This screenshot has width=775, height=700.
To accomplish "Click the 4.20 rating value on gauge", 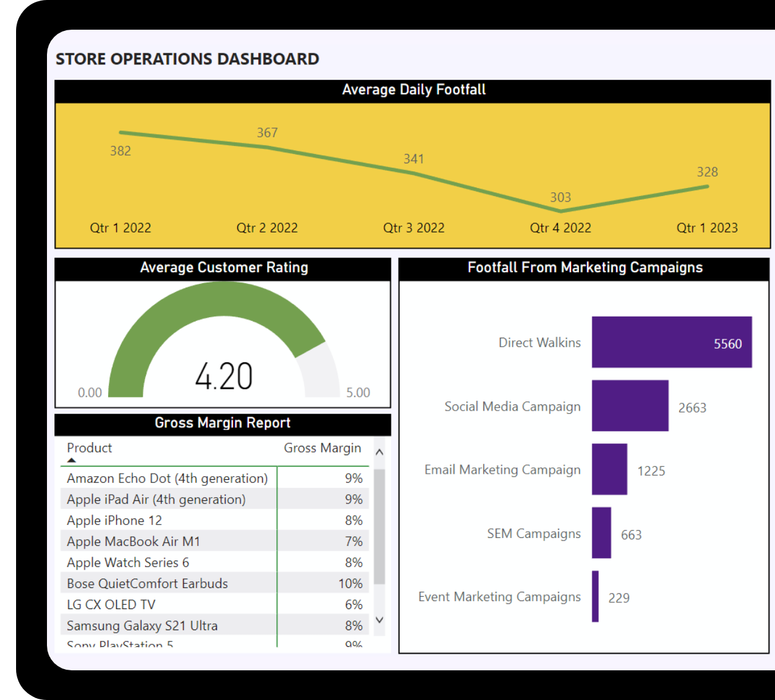I will 224,376.
